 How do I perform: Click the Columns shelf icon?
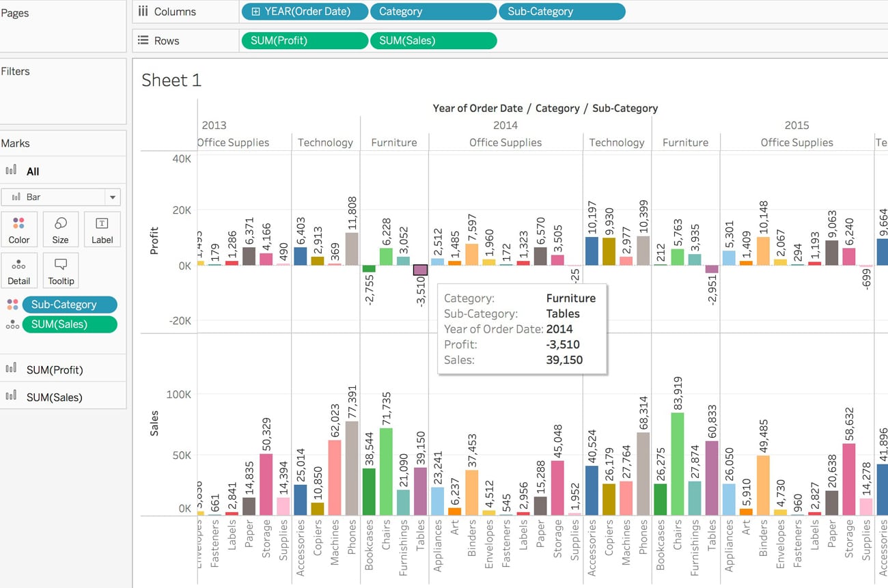click(x=143, y=12)
